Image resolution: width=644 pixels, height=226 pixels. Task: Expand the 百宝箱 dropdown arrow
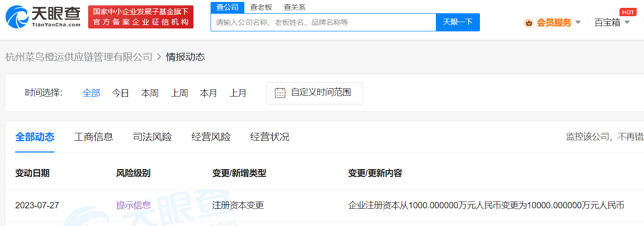point(627,23)
